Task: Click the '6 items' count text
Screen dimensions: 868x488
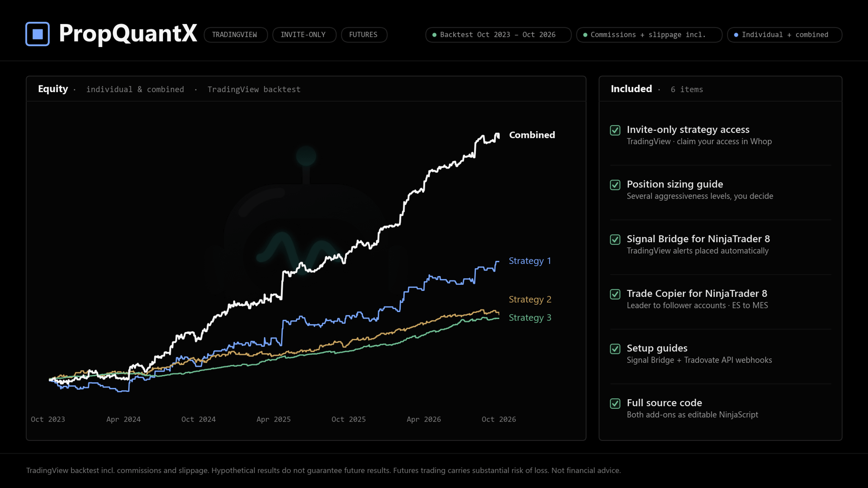Action: tap(687, 89)
